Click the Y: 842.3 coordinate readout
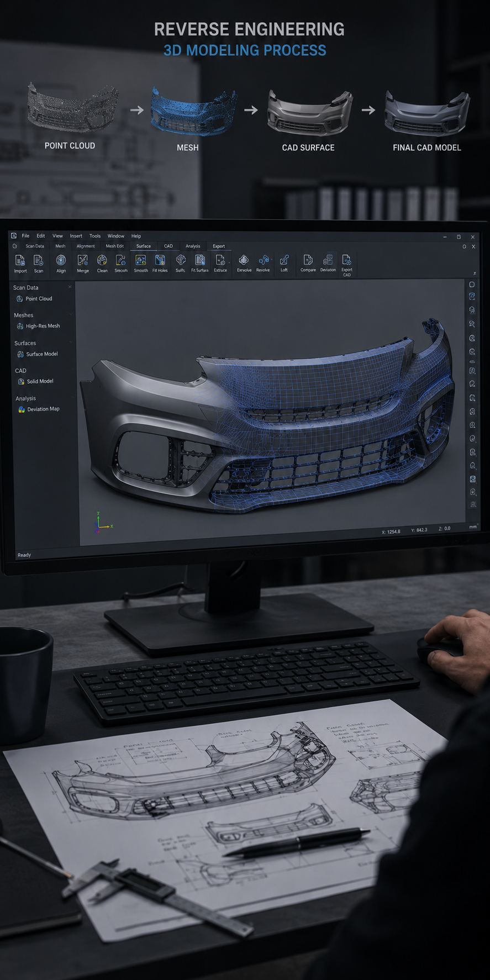The image size is (490, 980). [x=419, y=530]
